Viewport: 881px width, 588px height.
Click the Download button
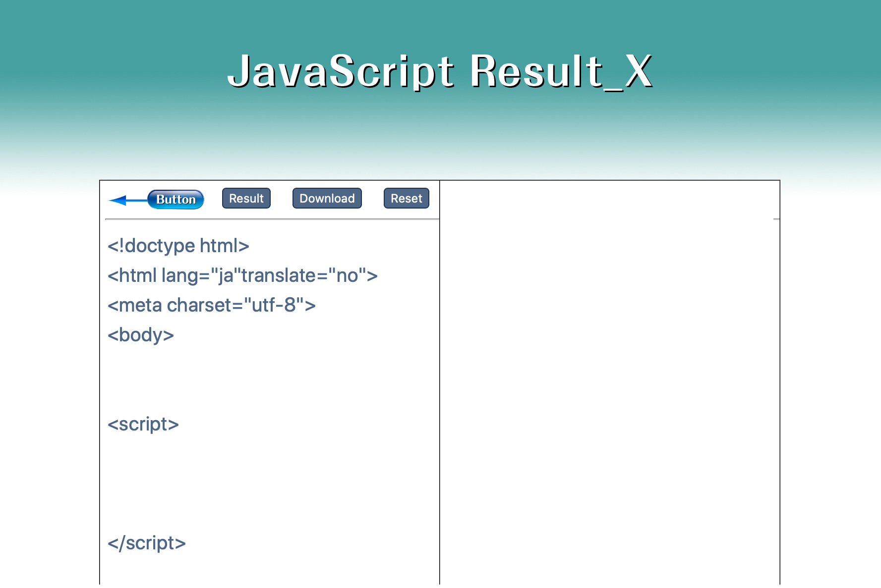coord(327,199)
